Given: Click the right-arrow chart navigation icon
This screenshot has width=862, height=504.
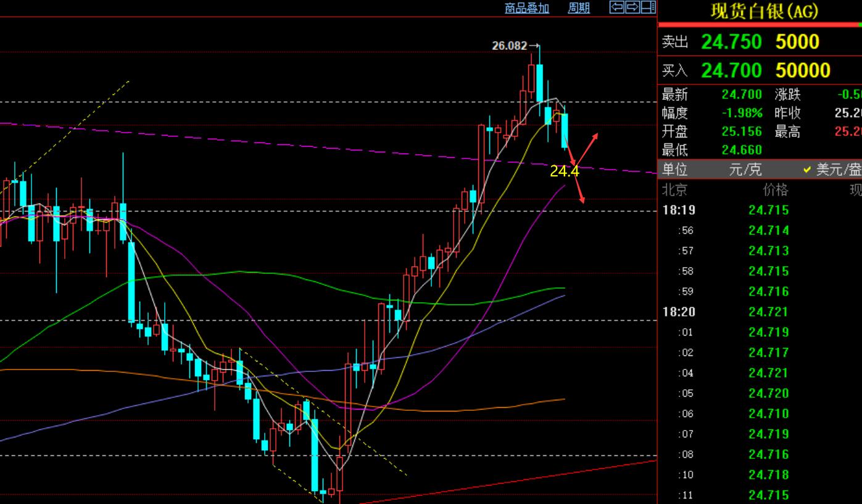Looking at the screenshot, I should point(632,7).
